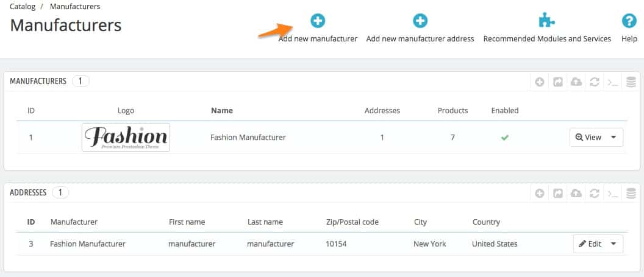Click the Last name column header
Screen dimensions: 644x277
click(x=265, y=222)
